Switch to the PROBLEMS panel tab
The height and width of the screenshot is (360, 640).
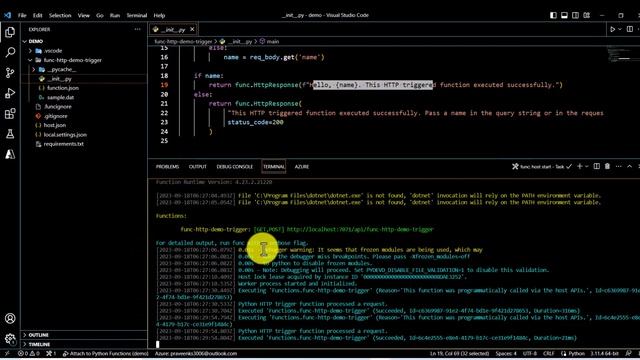(x=167, y=167)
